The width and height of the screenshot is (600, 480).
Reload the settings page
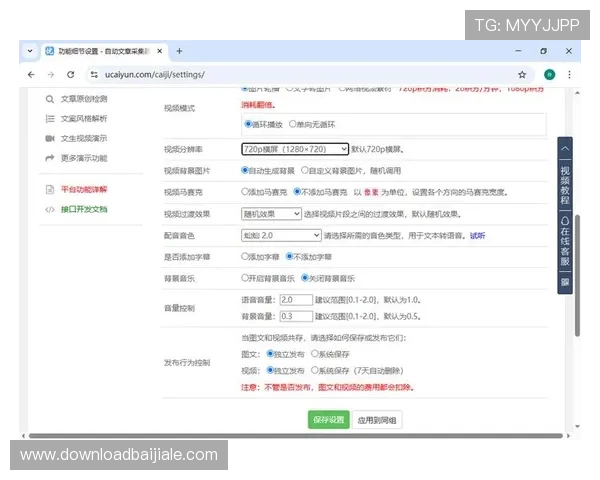70,75
